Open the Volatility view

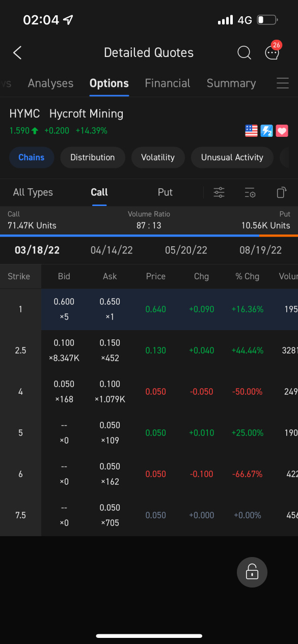(158, 157)
